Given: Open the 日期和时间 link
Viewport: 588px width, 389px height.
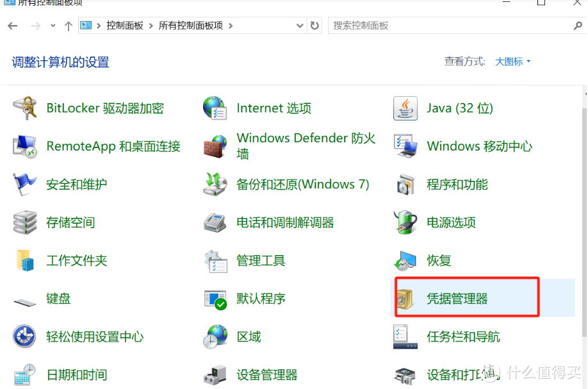Looking at the screenshot, I should tap(76, 374).
